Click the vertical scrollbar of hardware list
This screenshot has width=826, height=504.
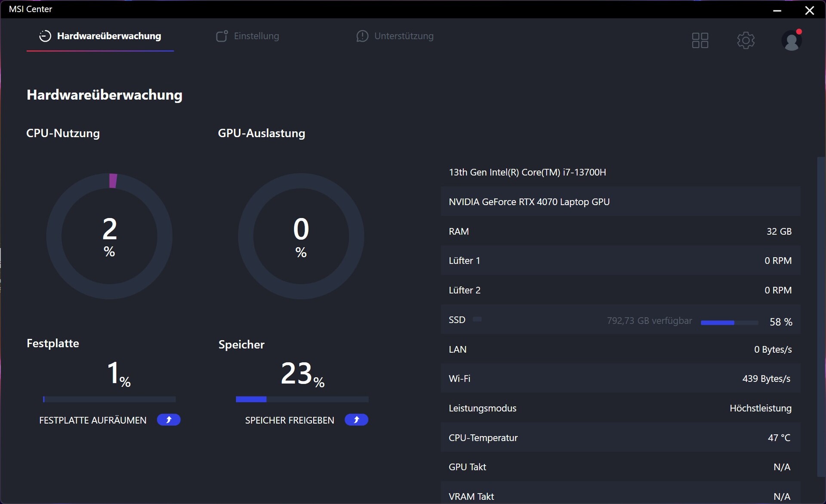click(x=821, y=317)
